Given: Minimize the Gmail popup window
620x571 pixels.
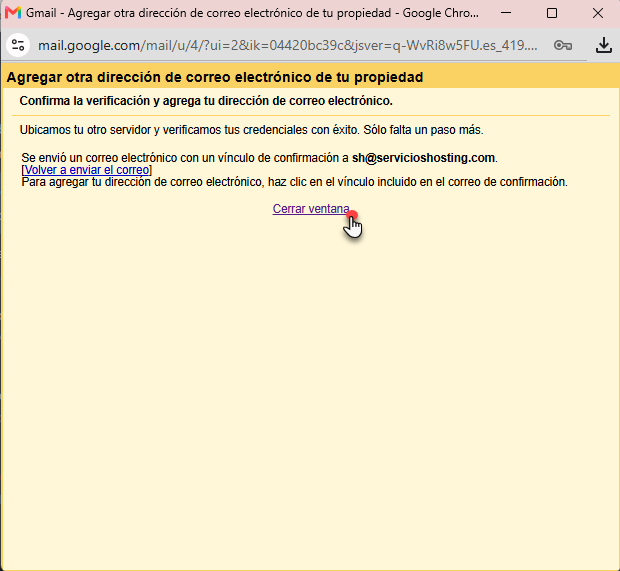Looking at the screenshot, I should (x=506, y=13).
